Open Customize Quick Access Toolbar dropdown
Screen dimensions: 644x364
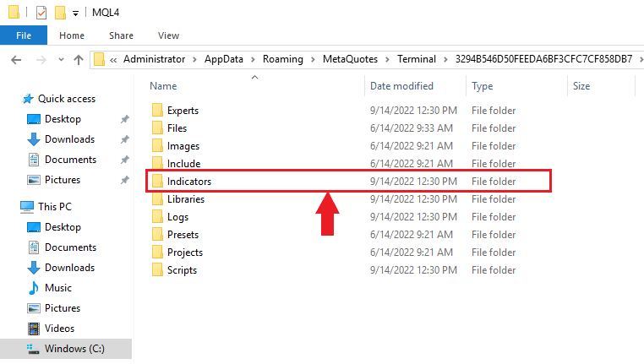[75, 14]
